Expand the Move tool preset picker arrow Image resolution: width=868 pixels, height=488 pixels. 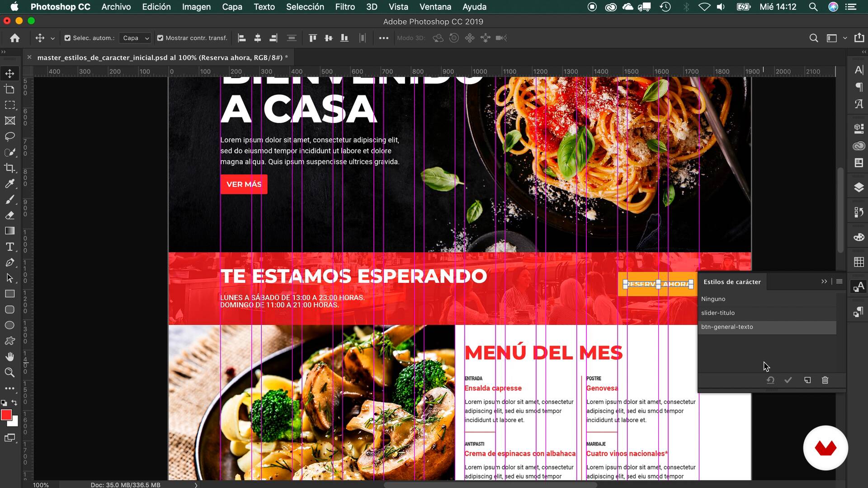click(x=52, y=38)
